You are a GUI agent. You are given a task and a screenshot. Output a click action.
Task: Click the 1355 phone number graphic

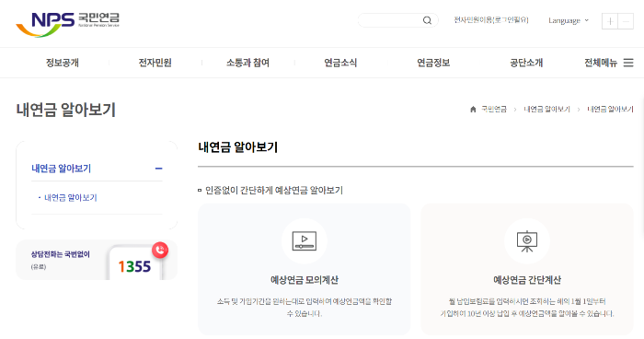tap(134, 266)
